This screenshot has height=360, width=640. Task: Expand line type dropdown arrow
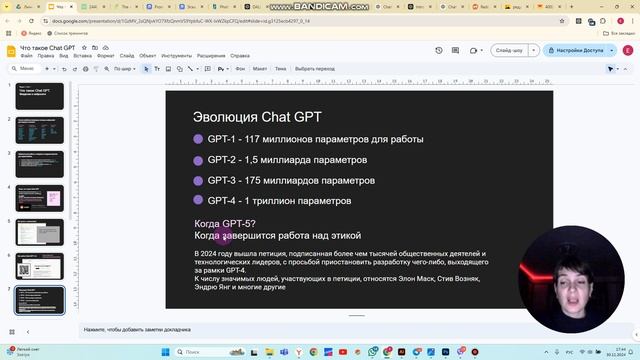[x=198, y=69]
